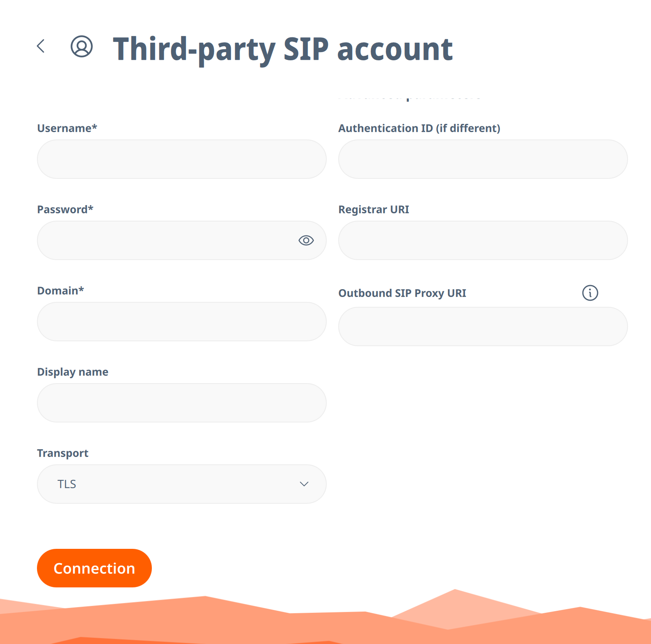Focus the Authentication ID field
The height and width of the screenshot is (644, 651).
(x=482, y=159)
